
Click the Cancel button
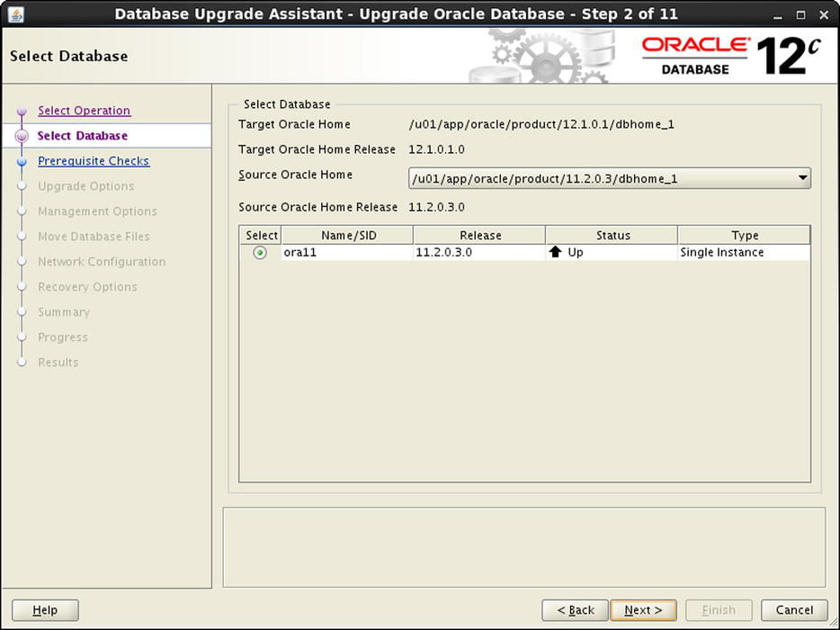click(x=794, y=610)
